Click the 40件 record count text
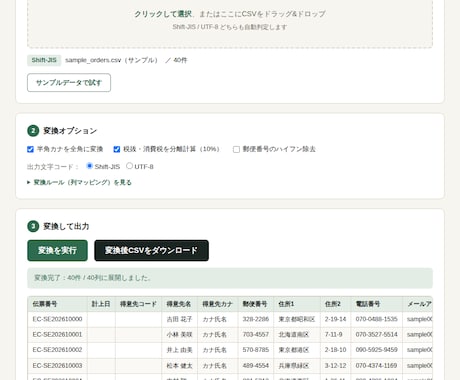This screenshot has width=460, height=380. tap(180, 60)
